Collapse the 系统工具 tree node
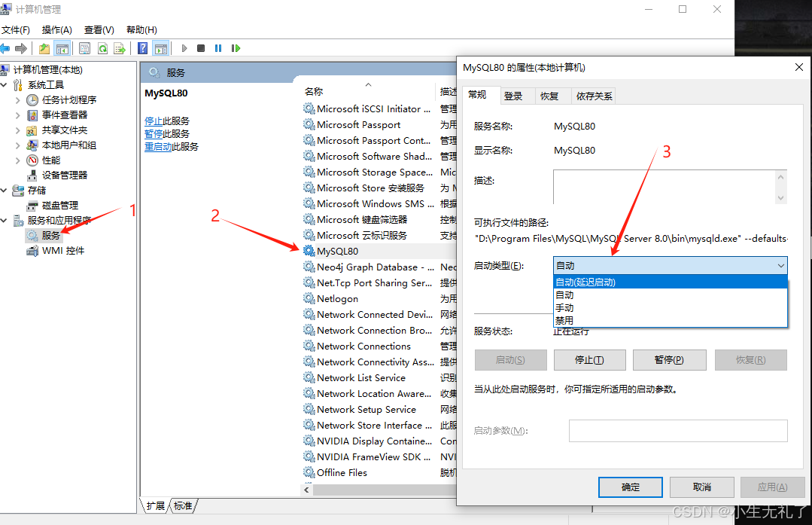Image resolution: width=812 pixels, height=525 pixels. click(x=5, y=84)
